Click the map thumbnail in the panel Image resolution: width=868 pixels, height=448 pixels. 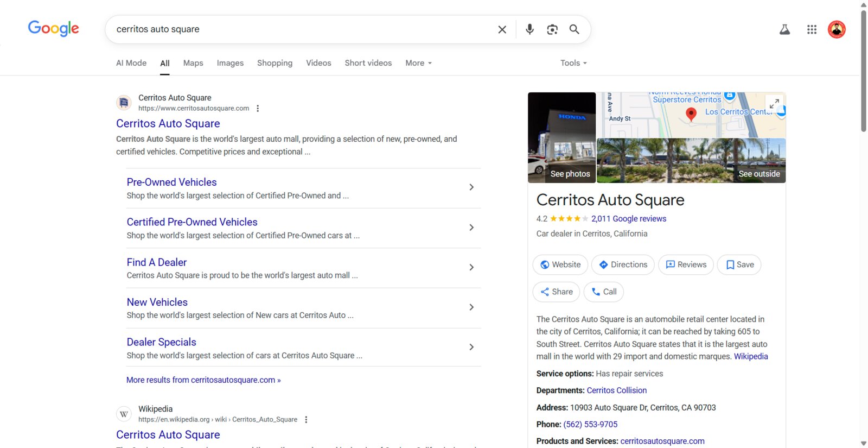[x=691, y=115]
